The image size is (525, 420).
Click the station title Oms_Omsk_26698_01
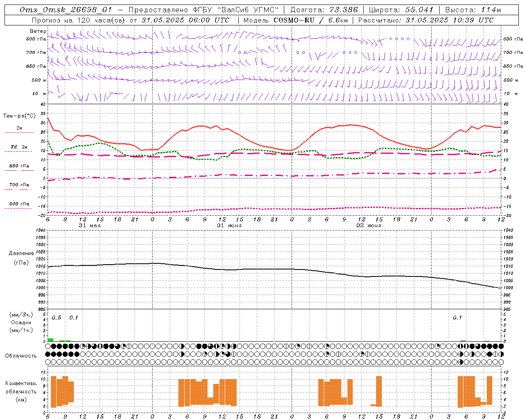coord(66,10)
